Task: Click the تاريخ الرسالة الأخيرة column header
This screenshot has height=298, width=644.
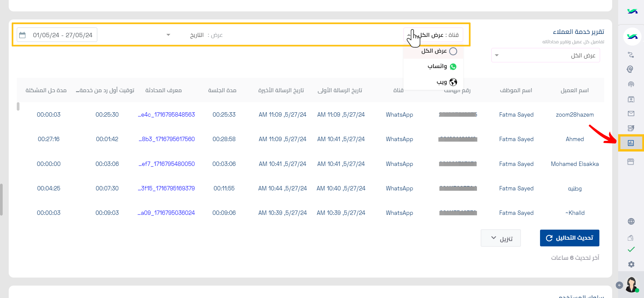Action: (281, 90)
